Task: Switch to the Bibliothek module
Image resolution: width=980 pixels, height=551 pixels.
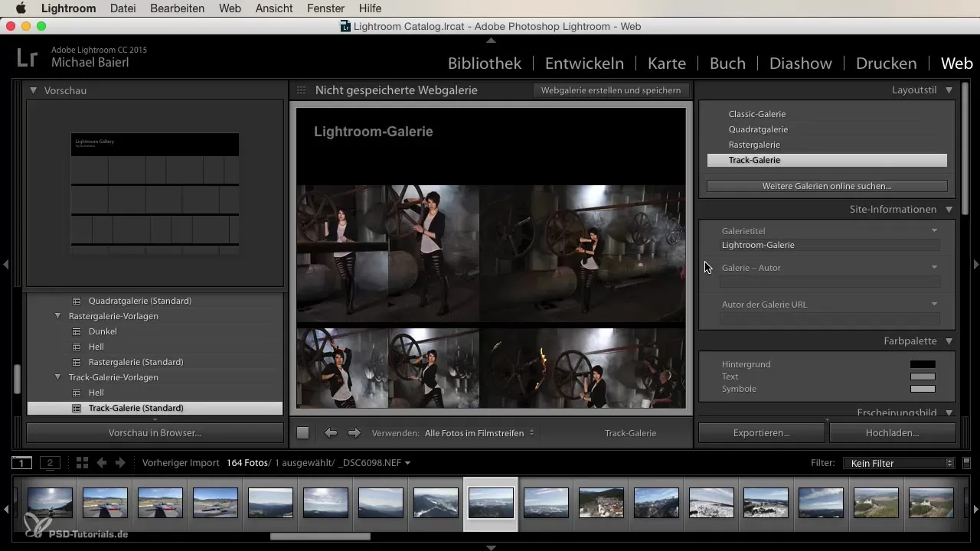Action: pos(485,64)
